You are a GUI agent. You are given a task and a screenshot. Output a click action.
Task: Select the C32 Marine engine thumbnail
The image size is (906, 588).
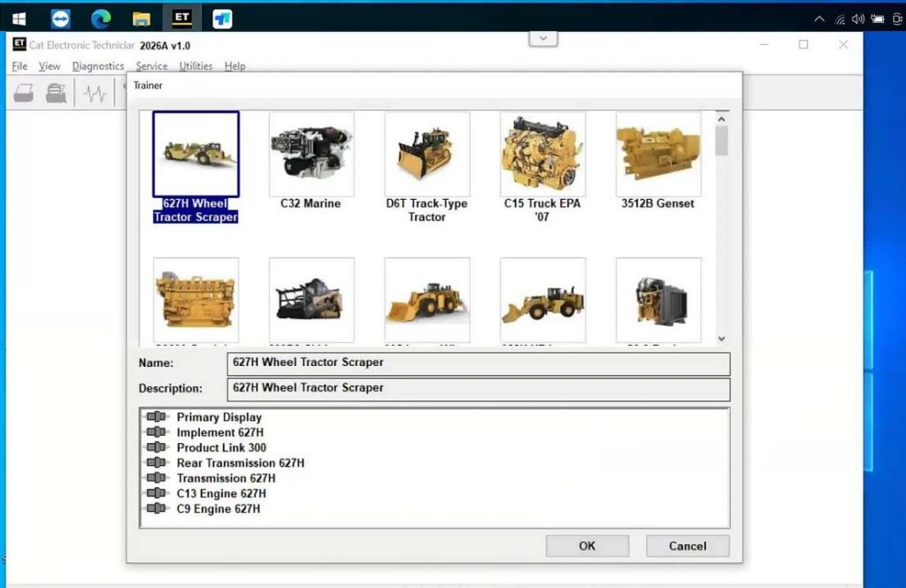pyautogui.click(x=311, y=154)
